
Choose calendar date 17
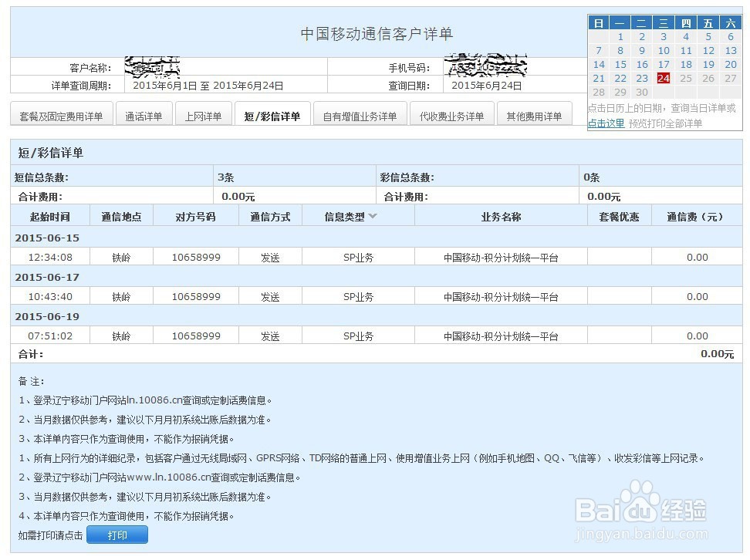point(664,65)
